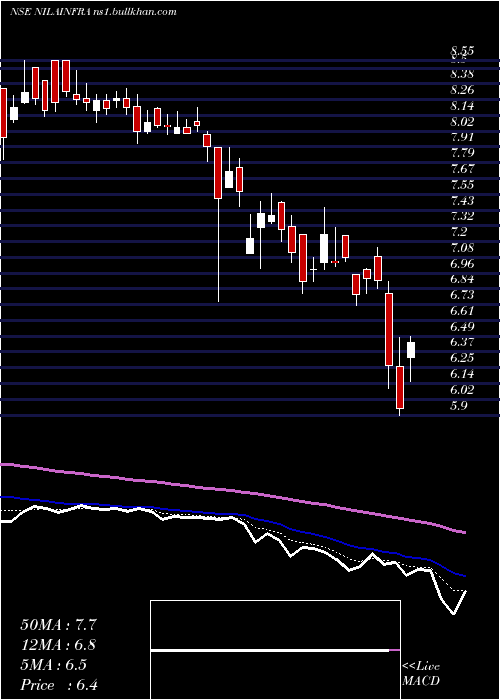500x700 pixels.
Task: Click the 6.25 price axis label
Action: coord(462,358)
